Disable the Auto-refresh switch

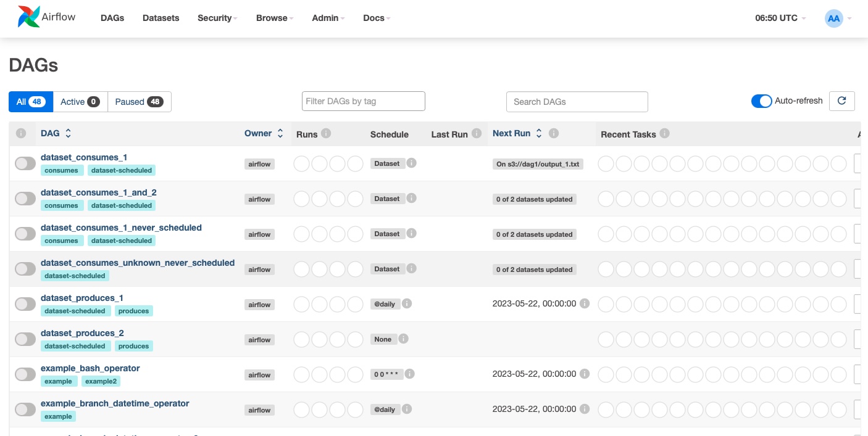coord(761,101)
